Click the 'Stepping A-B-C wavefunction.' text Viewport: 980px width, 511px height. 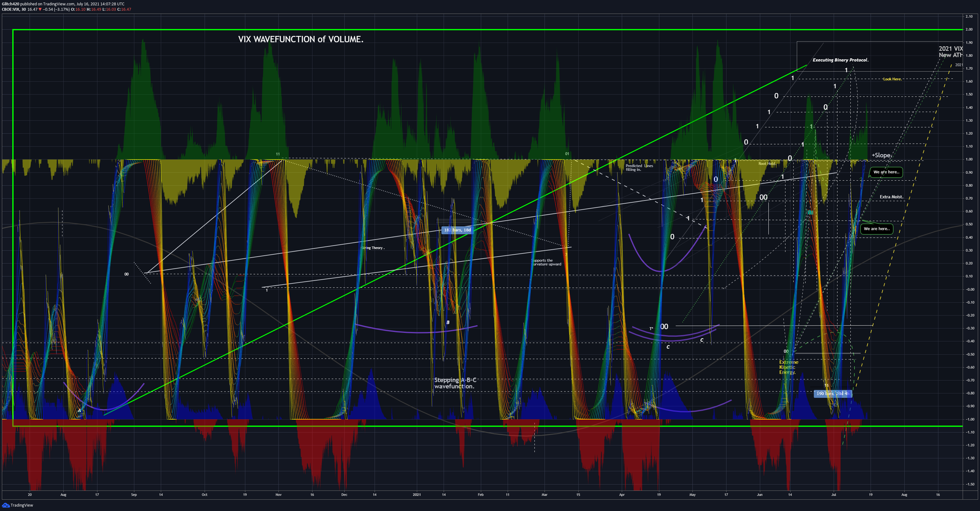click(455, 383)
